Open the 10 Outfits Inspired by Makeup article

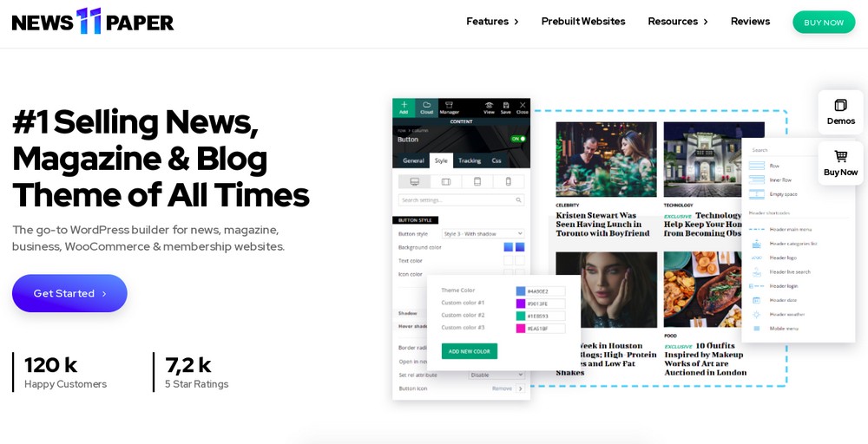[x=705, y=359]
